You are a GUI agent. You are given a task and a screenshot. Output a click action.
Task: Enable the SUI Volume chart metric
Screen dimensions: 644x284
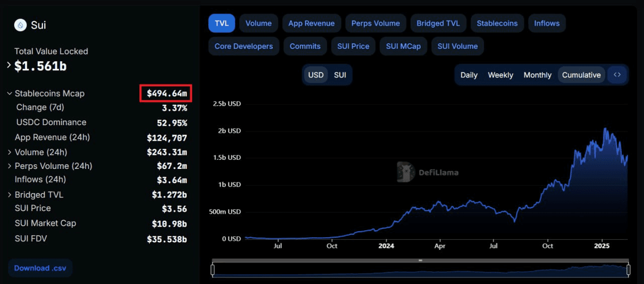pyautogui.click(x=457, y=46)
